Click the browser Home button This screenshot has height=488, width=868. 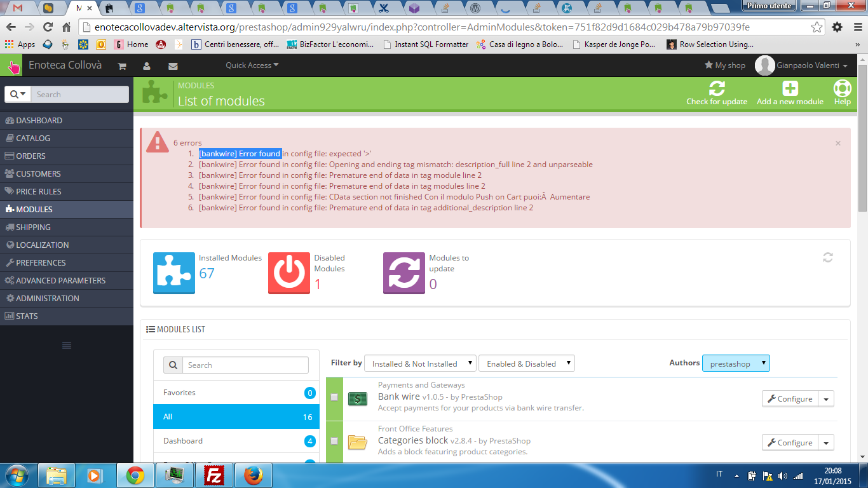[66, 27]
